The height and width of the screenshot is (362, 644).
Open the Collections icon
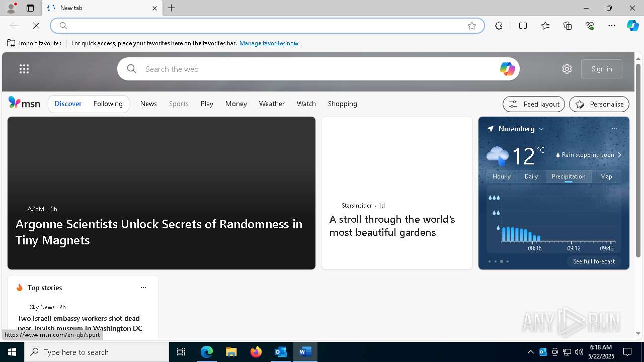tap(568, 26)
